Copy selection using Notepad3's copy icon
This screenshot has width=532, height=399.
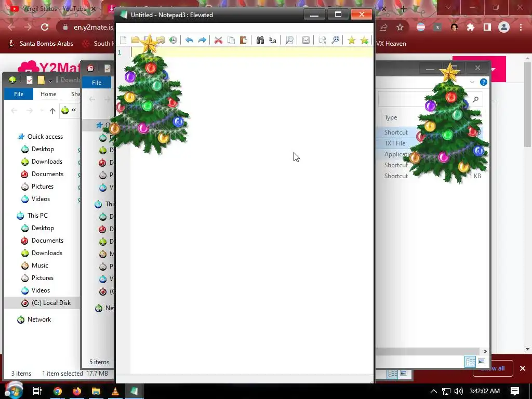tap(231, 41)
